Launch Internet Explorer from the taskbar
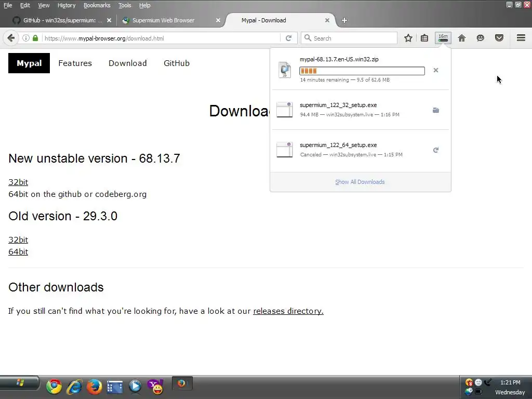The height and width of the screenshot is (399, 532). coord(74,387)
